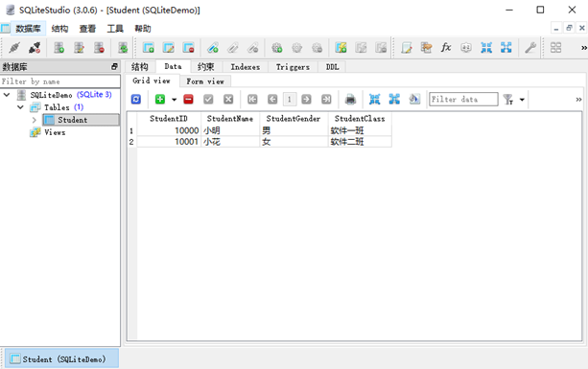Click the create table icon
588x369 pixels.
pos(149,48)
